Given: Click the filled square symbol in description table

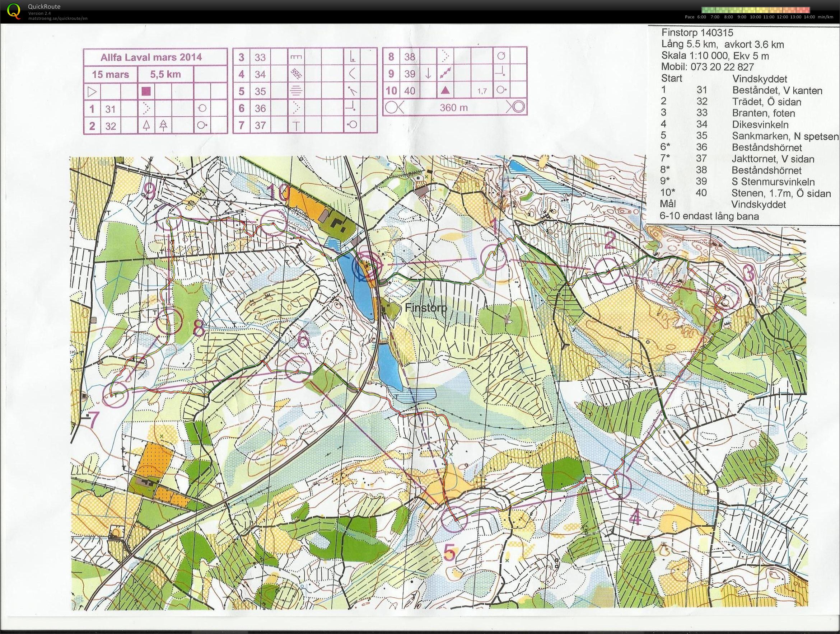Looking at the screenshot, I should [146, 91].
